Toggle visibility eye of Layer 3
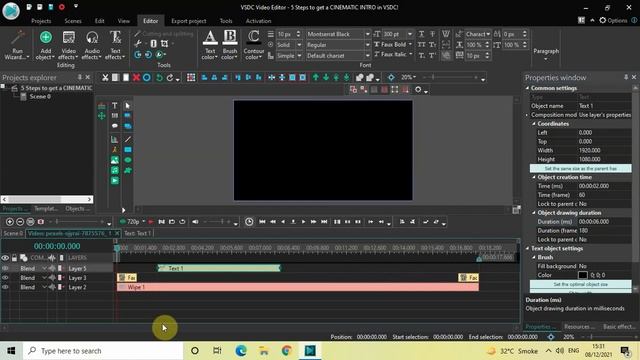Image resolution: width=640 pixels, height=360 pixels. 5,278
